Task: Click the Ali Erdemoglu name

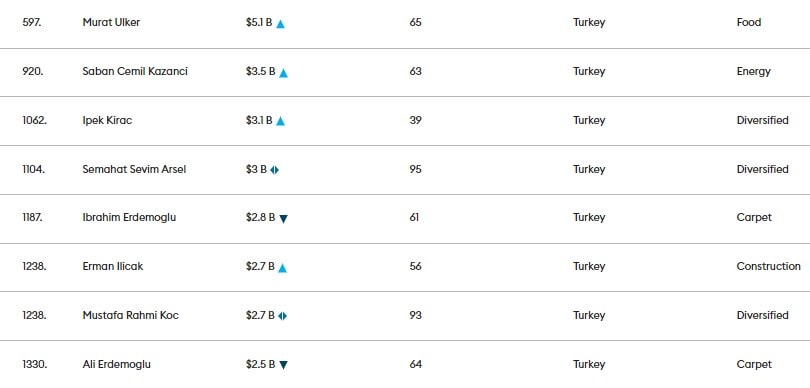Action: pyautogui.click(x=117, y=364)
